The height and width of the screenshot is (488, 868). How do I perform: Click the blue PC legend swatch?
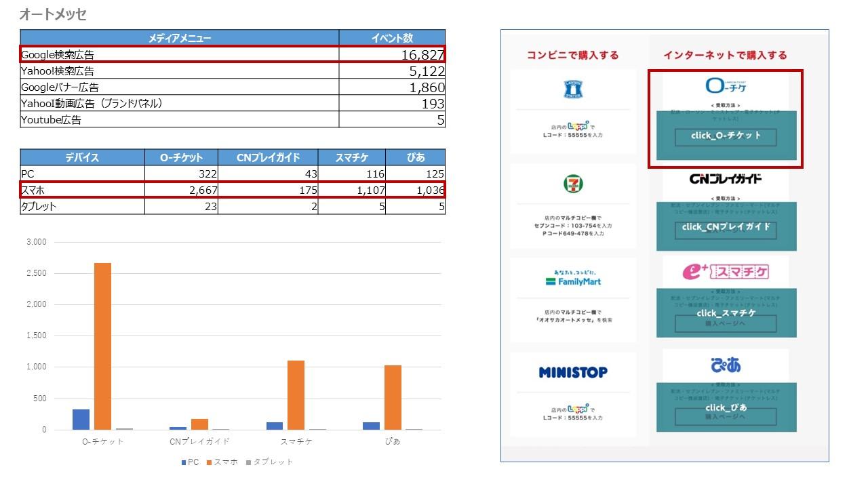[x=183, y=462]
